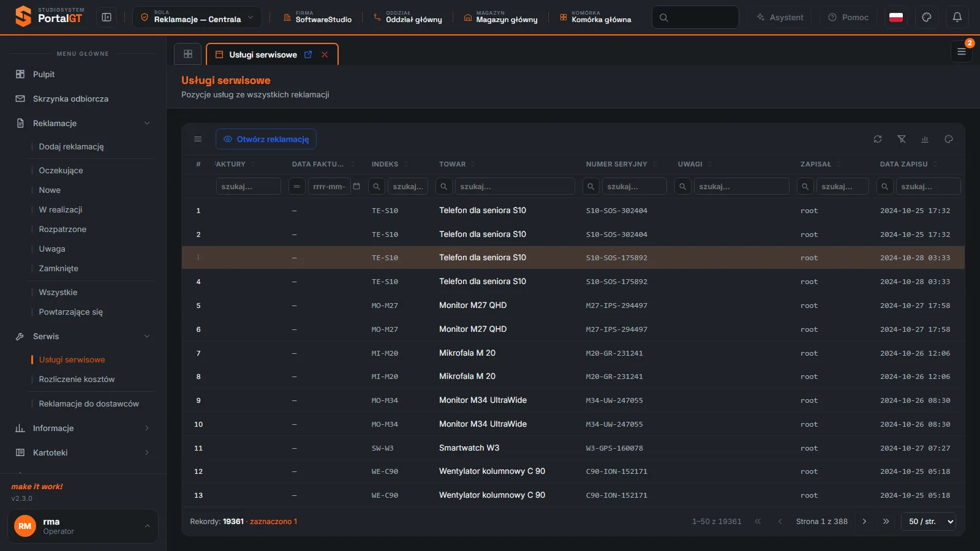Open the row menu dots of the highlighted row
980x551 pixels.
(x=198, y=258)
